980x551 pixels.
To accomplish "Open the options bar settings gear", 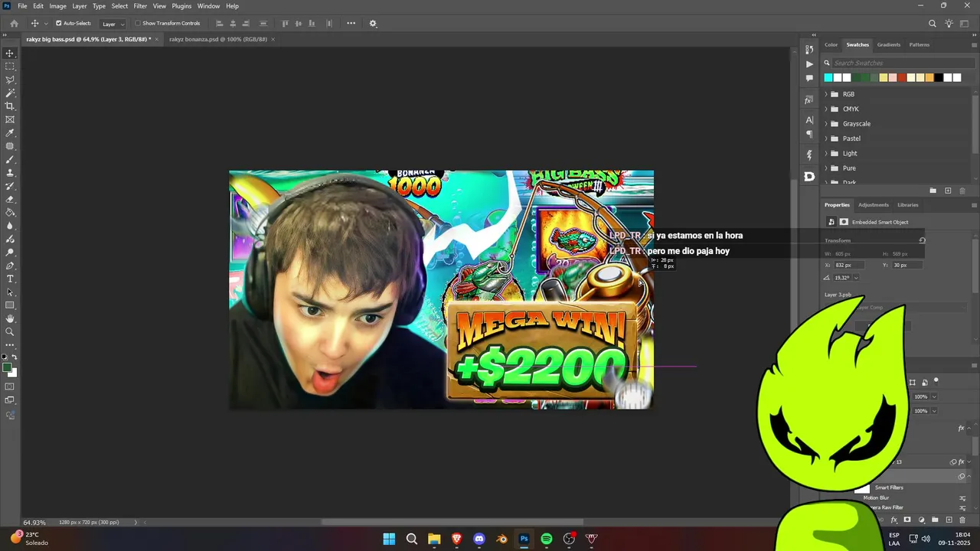I will [373, 24].
